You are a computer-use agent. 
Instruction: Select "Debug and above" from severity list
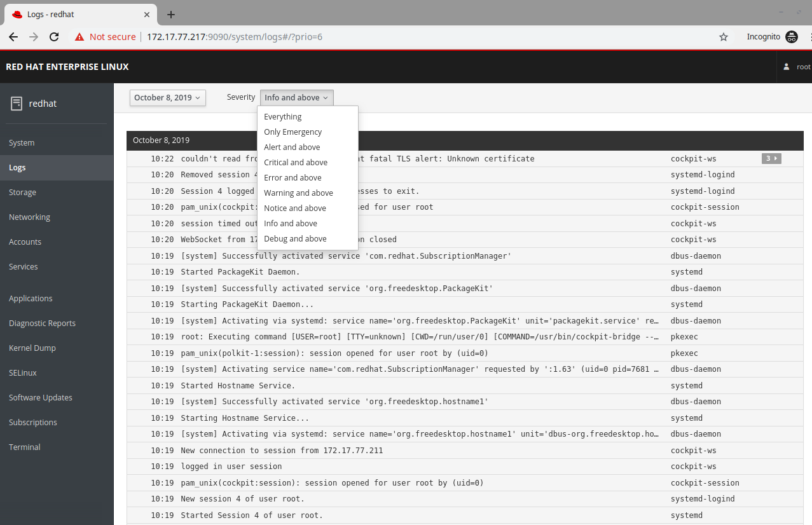295,238
